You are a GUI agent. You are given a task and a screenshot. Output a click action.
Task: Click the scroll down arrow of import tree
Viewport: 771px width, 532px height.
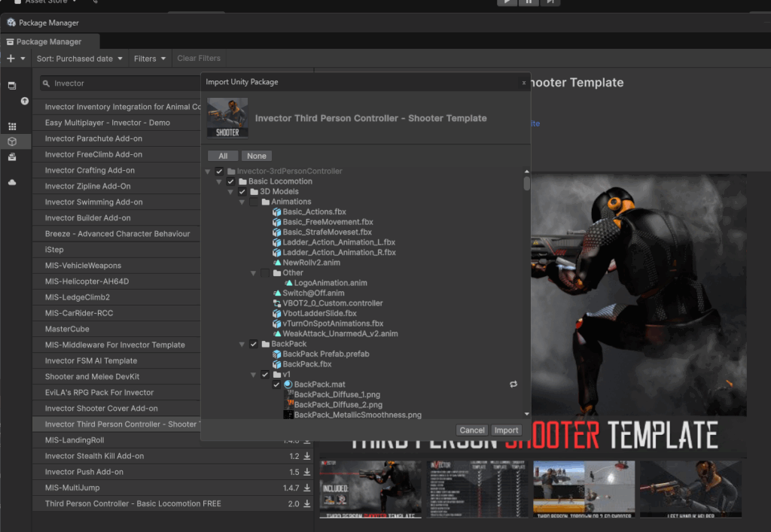pos(526,414)
